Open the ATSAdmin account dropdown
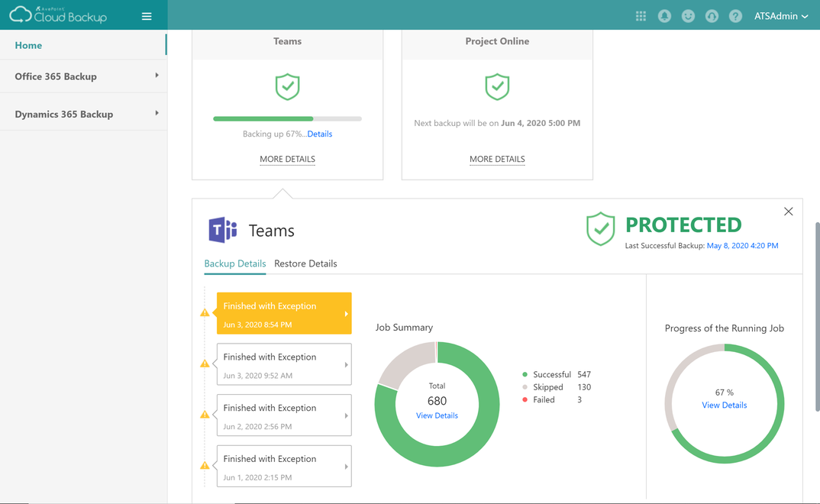Screen dimensions: 820x504 tap(781, 15)
